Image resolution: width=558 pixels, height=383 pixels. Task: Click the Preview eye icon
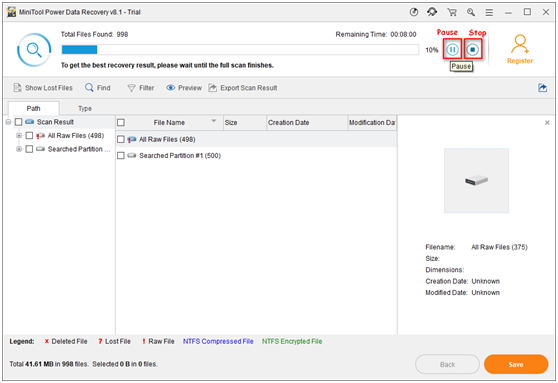pos(170,88)
